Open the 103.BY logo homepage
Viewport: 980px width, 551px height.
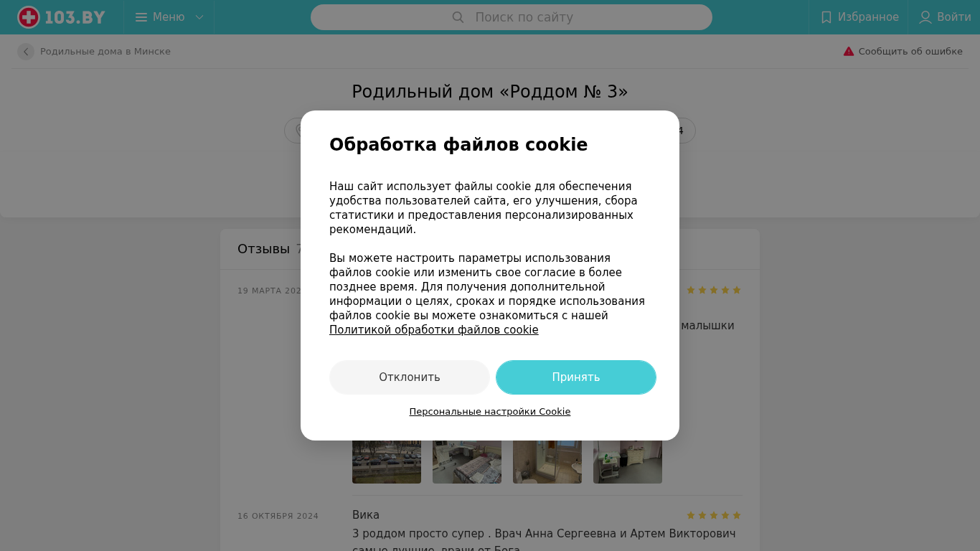pyautogui.click(x=62, y=17)
